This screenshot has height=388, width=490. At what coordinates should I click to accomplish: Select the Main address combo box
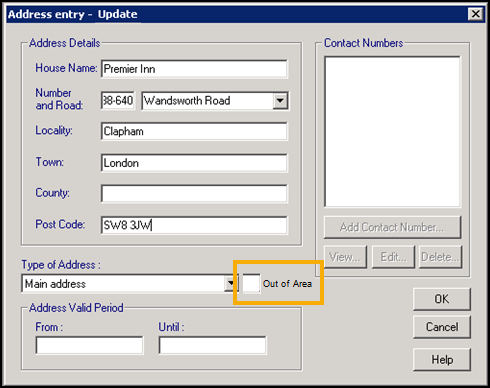point(129,284)
